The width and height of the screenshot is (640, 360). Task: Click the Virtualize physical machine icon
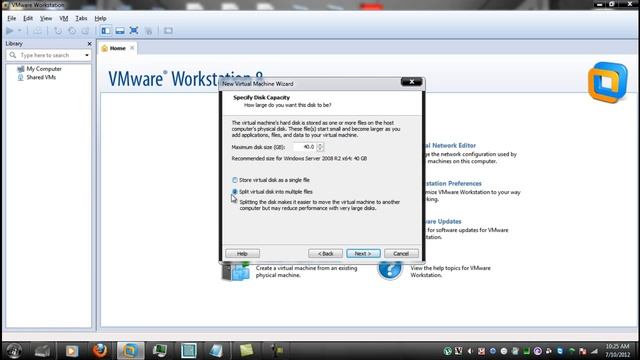[x=236, y=271]
